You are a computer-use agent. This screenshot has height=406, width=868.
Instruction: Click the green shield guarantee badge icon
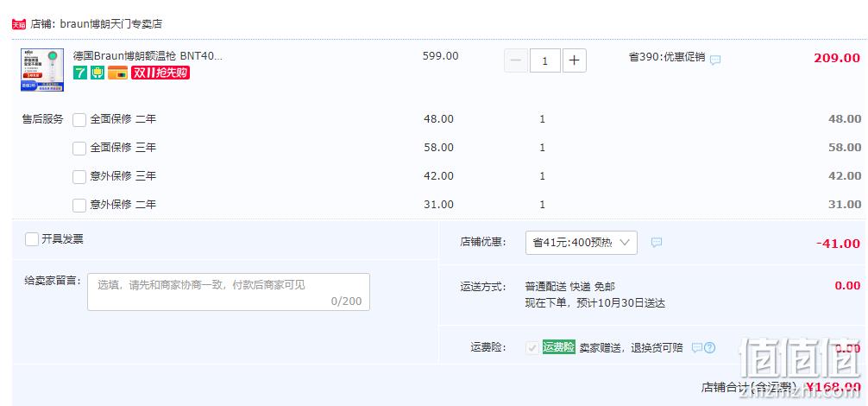click(98, 73)
